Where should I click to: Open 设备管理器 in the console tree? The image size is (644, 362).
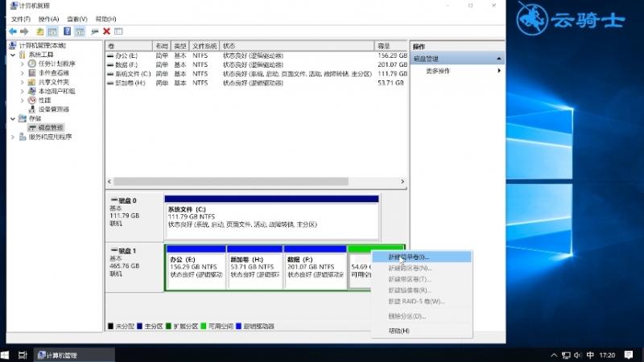pos(53,109)
